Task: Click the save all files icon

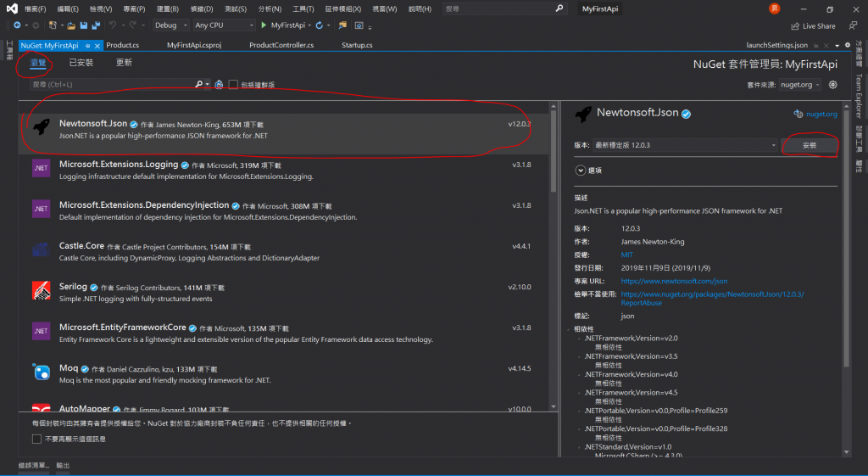Action: coord(96,25)
